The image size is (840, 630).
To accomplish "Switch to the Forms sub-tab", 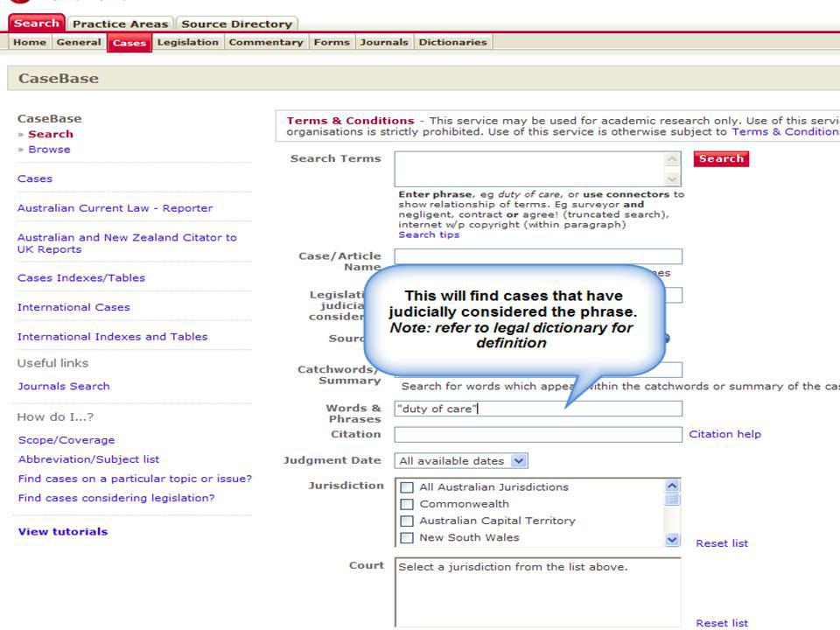I will (332, 42).
